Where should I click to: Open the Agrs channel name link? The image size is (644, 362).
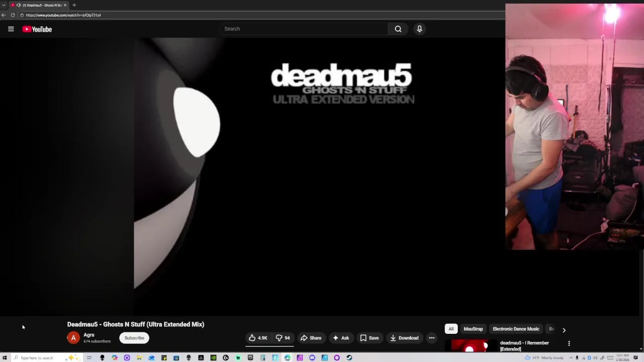(89, 335)
